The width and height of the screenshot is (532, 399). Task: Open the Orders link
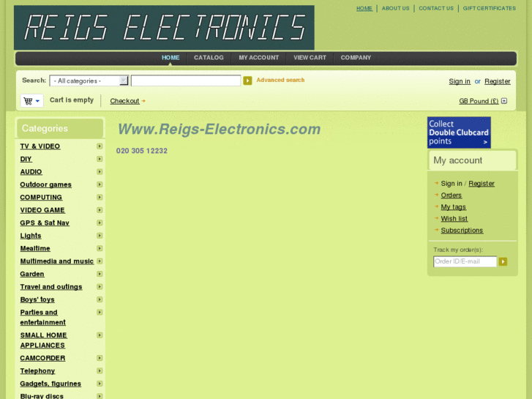point(452,195)
